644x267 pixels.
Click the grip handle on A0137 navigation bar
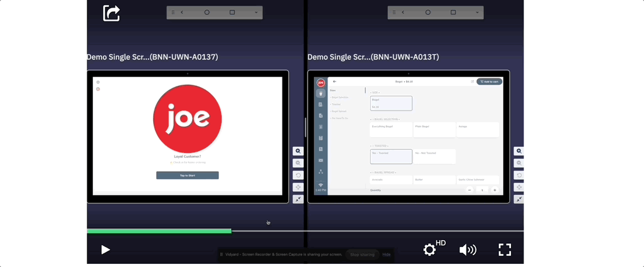click(173, 13)
